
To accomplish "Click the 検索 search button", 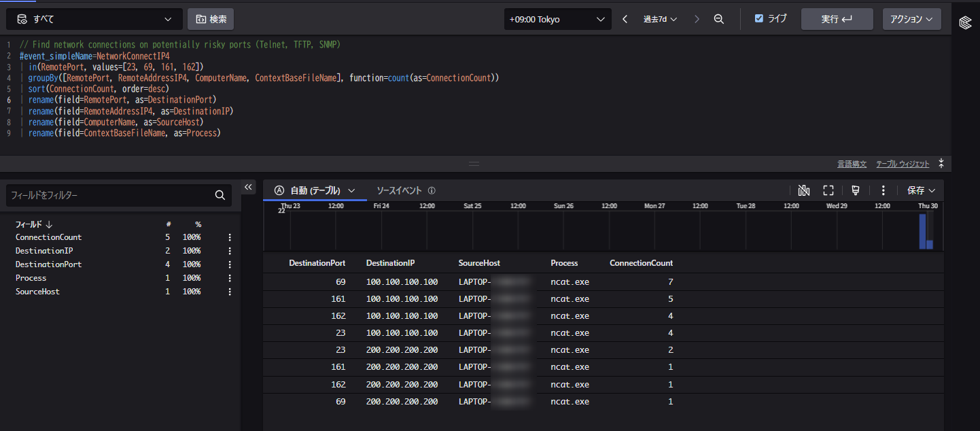I will (x=211, y=19).
